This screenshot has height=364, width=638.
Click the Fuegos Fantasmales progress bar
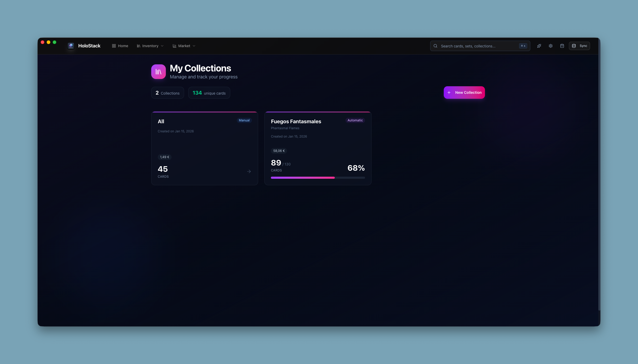(318, 178)
